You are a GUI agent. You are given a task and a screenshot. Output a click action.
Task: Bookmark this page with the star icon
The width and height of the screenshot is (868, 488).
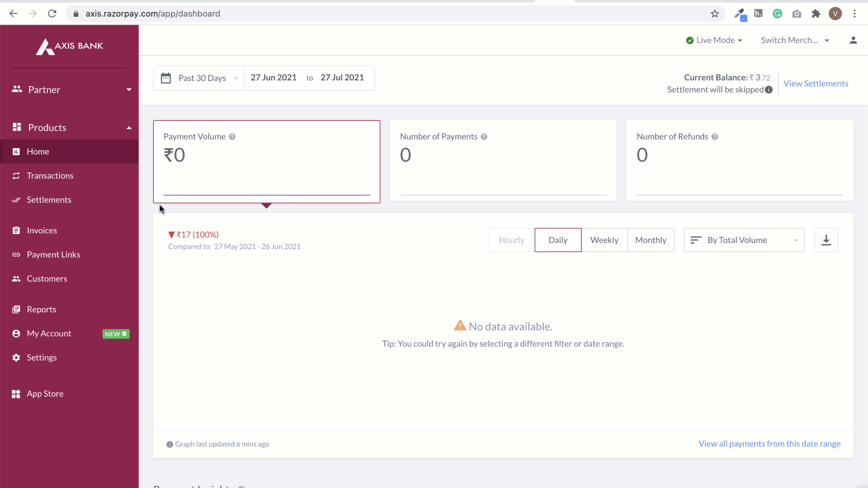pyautogui.click(x=715, y=13)
